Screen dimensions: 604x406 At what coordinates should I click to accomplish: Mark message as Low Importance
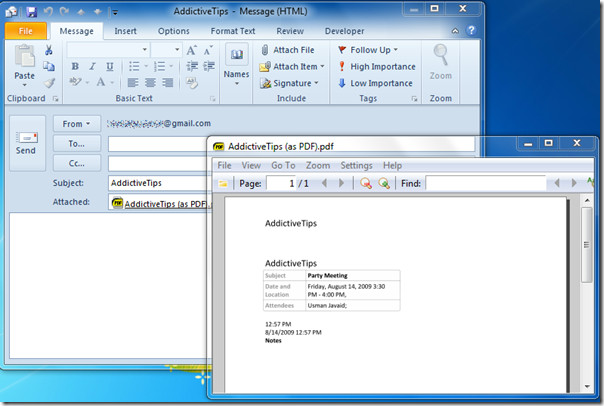(x=375, y=83)
